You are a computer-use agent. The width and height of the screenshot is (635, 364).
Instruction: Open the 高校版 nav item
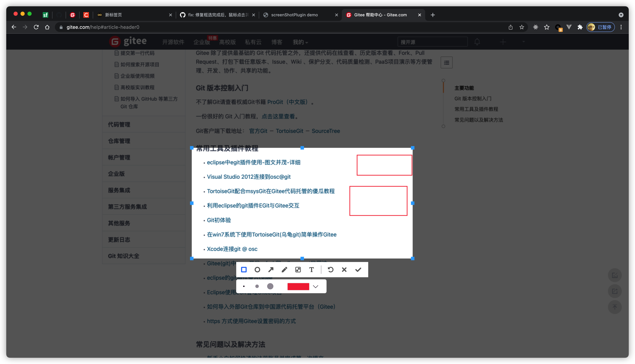click(x=227, y=42)
